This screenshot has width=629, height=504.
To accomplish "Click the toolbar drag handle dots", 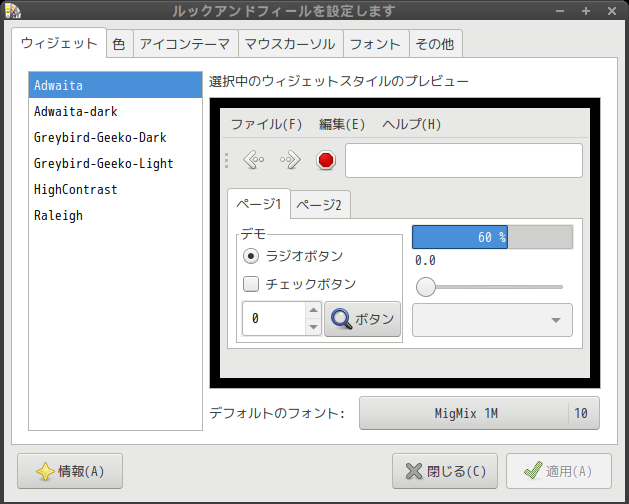I will [x=227, y=160].
